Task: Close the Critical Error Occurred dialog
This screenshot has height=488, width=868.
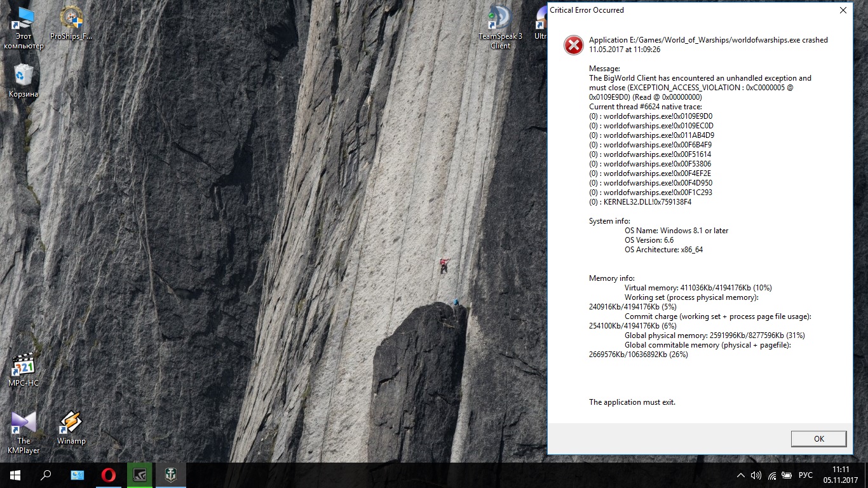Action: click(x=843, y=10)
